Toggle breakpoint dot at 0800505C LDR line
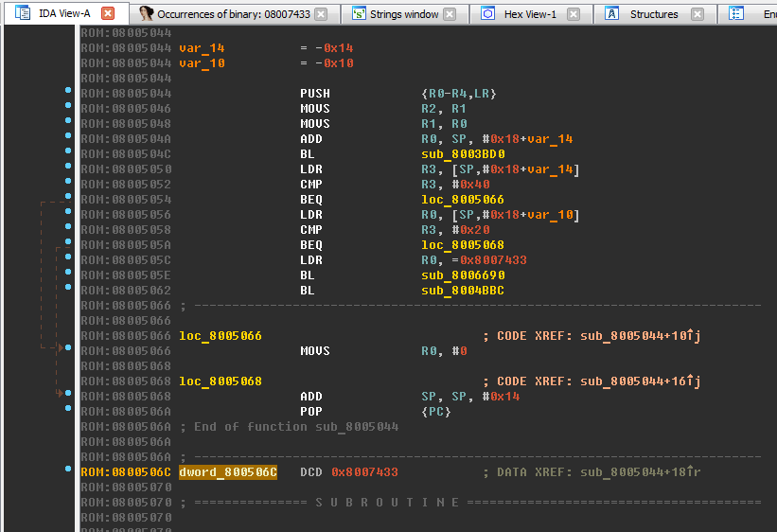The height and width of the screenshot is (532, 777). point(68,257)
